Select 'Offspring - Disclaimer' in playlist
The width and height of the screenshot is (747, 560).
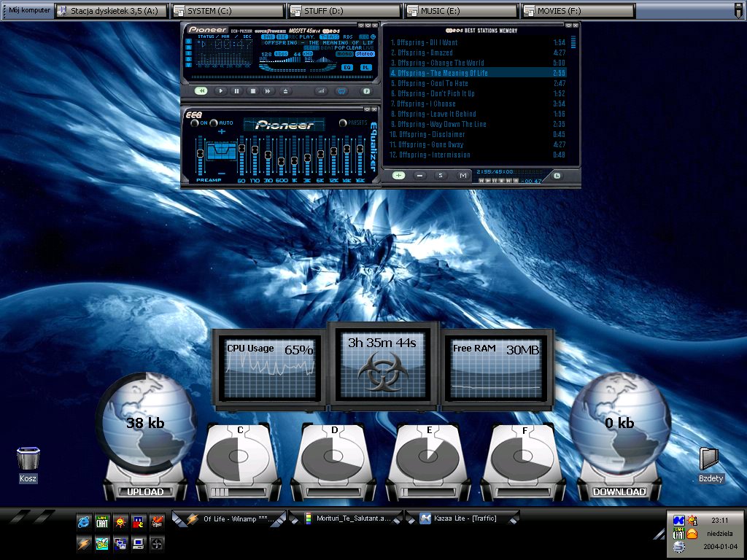tap(478, 134)
